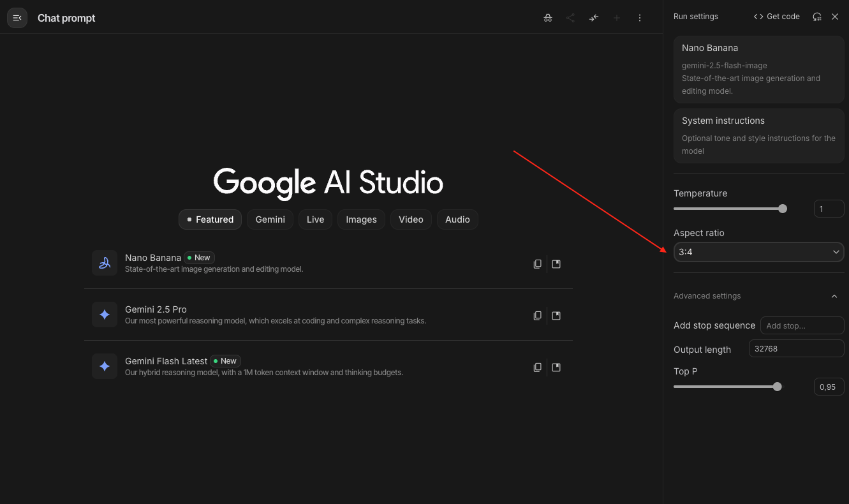Viewport: 849px width, 504px height.
Task: Close the Run settings panel
Action: pyautogui.click(x=835, y=17)
